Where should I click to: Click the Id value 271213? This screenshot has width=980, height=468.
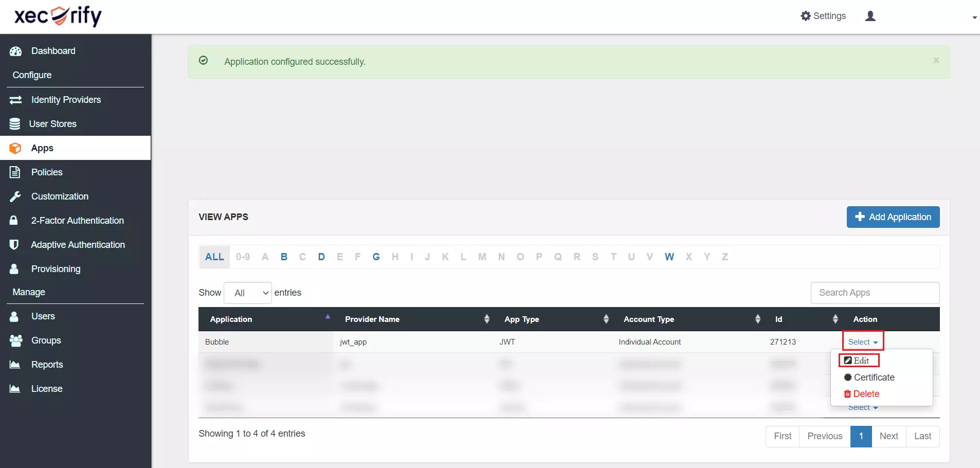coord(783,342)
